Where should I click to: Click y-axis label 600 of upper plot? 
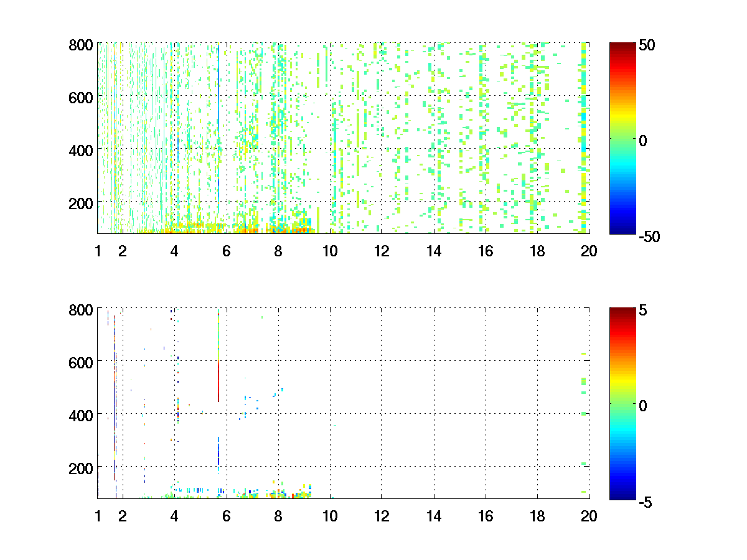(81, 97)
